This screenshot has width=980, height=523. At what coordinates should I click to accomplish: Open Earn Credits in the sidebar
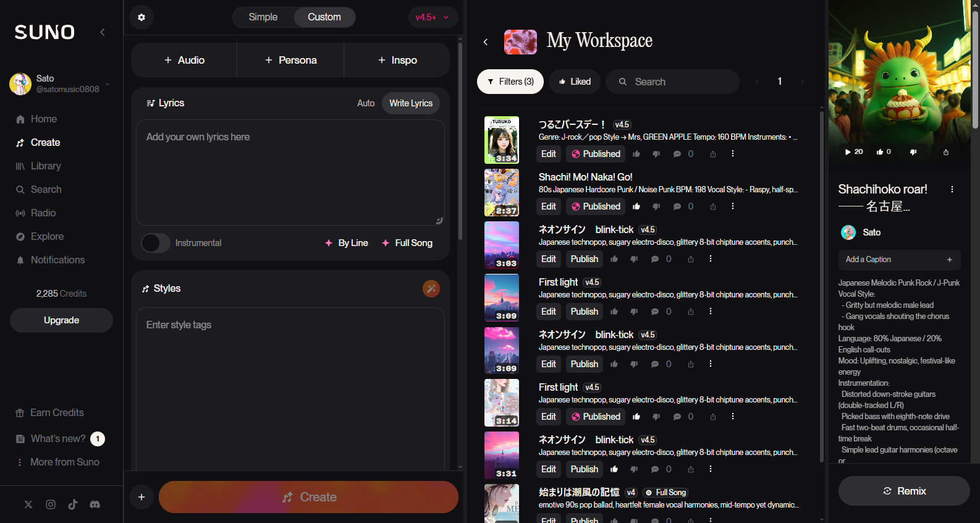pos(49,413)
